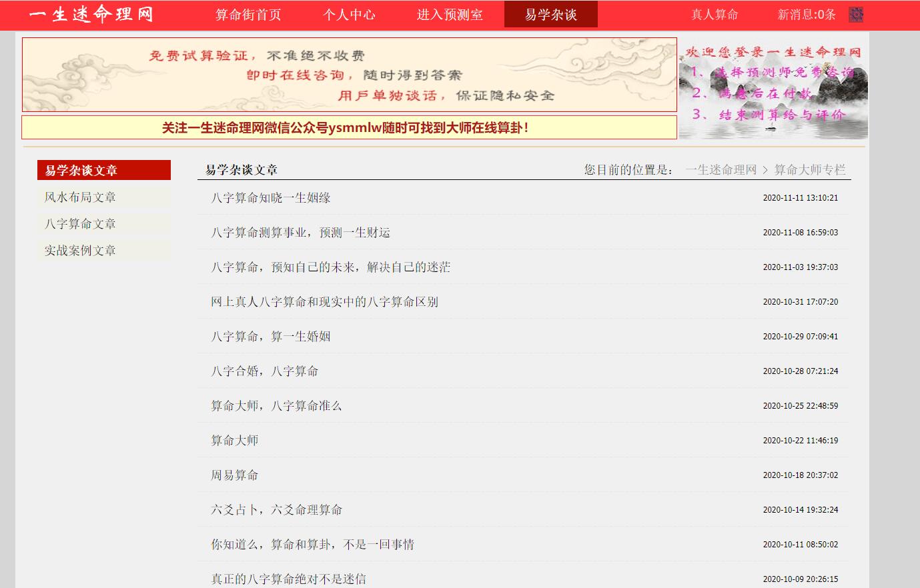The height and width of the screenshot is (588, 920).
Task: Open 风水布局文章 category in the sidebar
Action: [104, 197]
